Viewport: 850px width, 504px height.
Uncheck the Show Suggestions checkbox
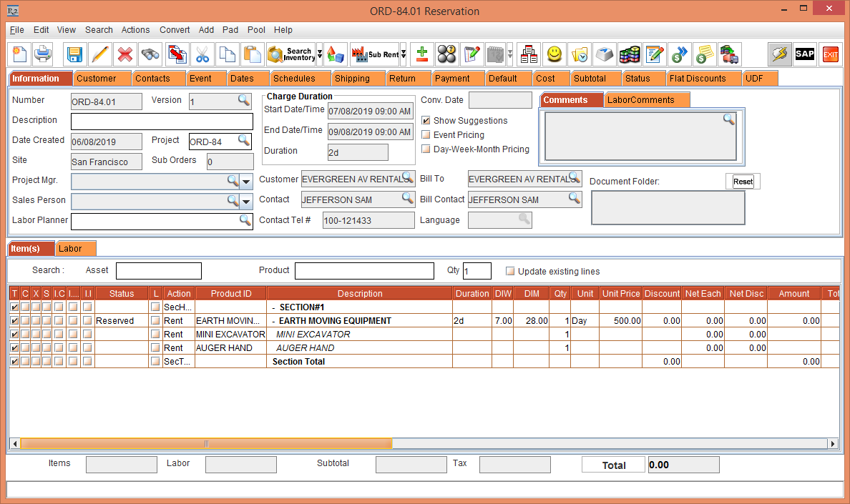click(425, 120)
